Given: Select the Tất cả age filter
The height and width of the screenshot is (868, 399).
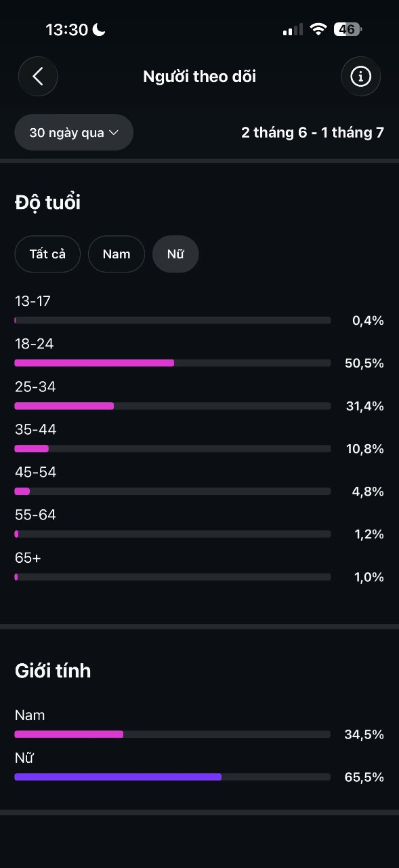Looking at the screenshot, I should tap(47, 254).
